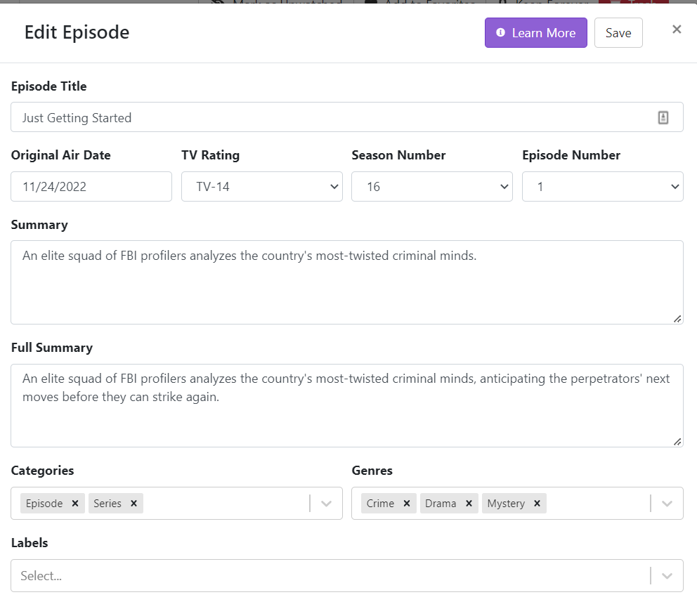
Task: Expand the Labels select dropdown
Action: point(667,576)
